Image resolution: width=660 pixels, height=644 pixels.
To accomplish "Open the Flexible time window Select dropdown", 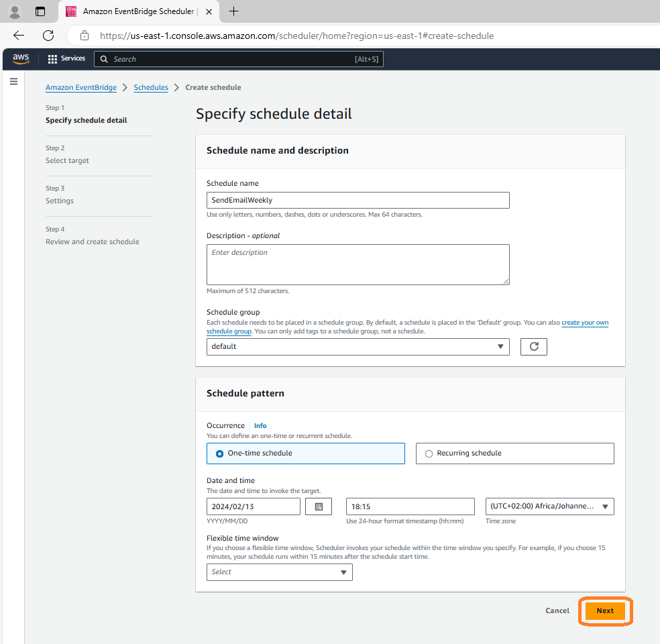I will click(280, 572).
